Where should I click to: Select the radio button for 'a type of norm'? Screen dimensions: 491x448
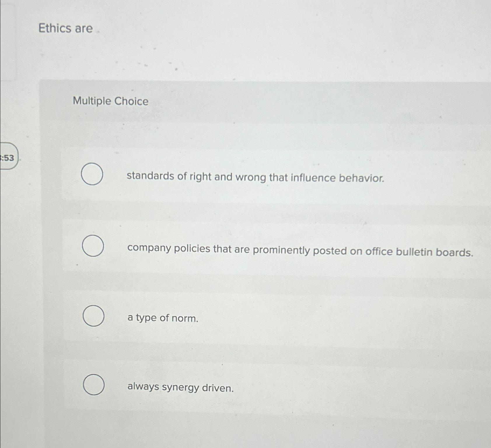[x=94, y=316]
